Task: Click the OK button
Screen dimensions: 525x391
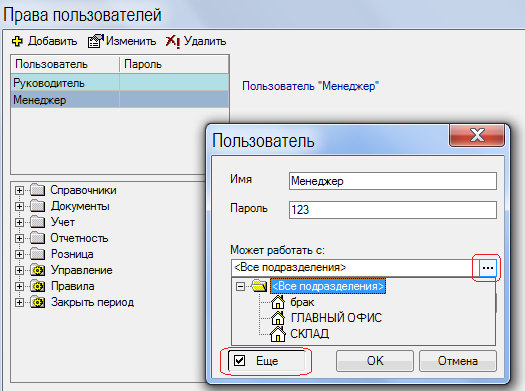Action: coord(375,361)
